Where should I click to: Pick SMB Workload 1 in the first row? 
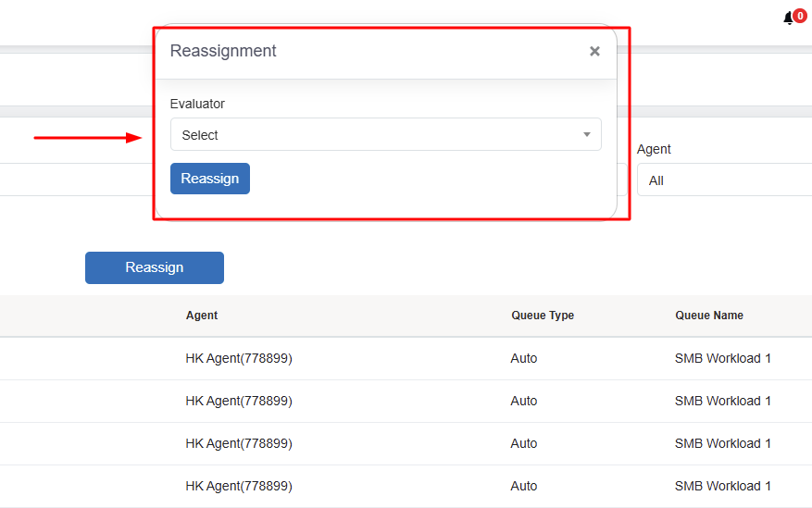coord(723,358)
